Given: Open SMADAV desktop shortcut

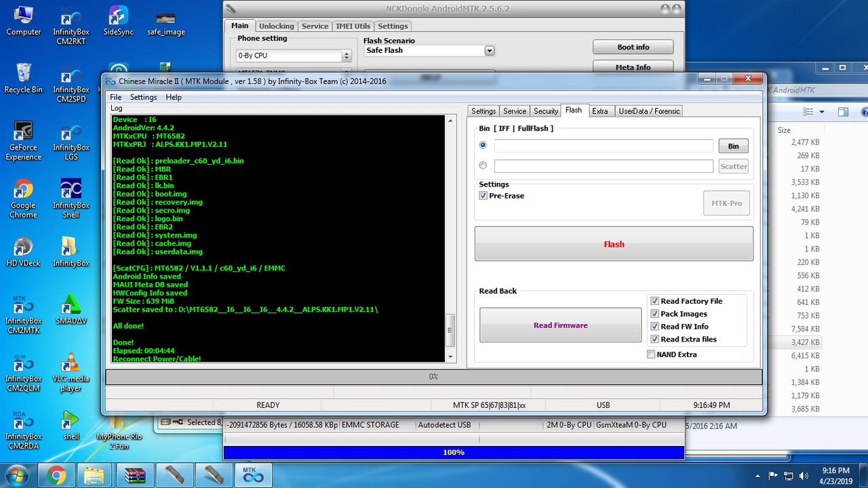Looking at the screenshot, I should 71,310.
